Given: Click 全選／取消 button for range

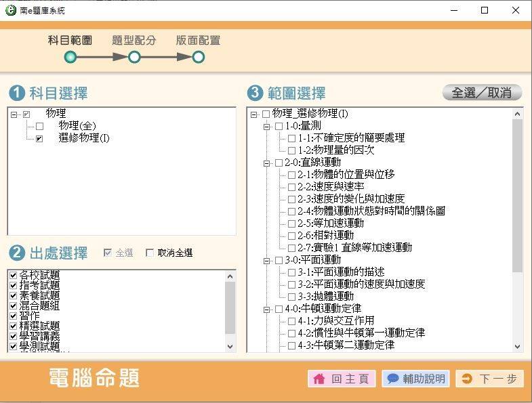Looking at the screenshot, I should tap(482, 92).
